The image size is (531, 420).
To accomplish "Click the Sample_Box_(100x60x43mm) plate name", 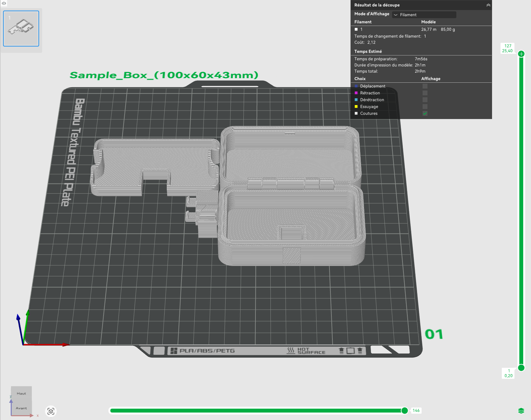I will [x=164, y=75].
